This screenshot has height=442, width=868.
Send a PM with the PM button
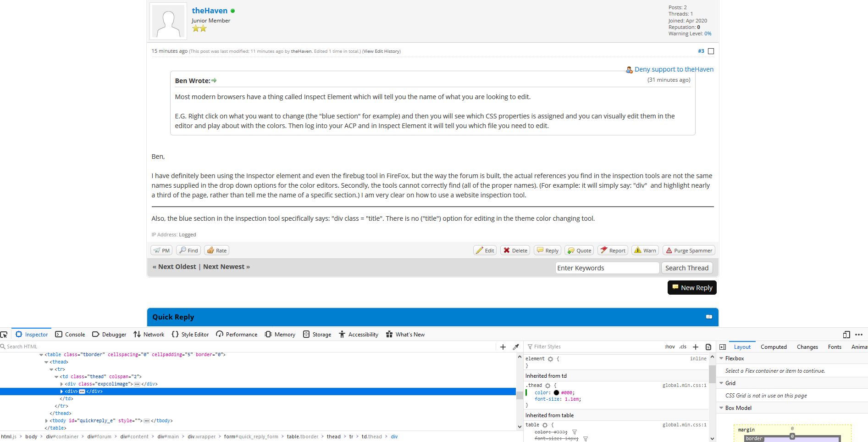161,251
